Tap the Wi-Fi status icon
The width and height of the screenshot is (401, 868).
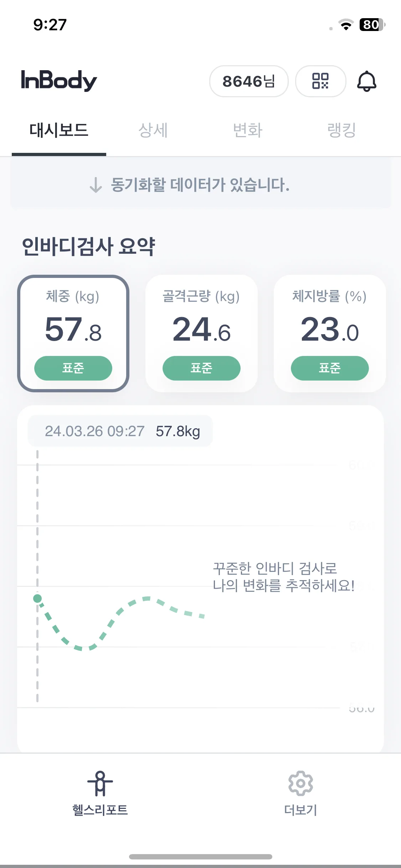[x=346, y=25]
